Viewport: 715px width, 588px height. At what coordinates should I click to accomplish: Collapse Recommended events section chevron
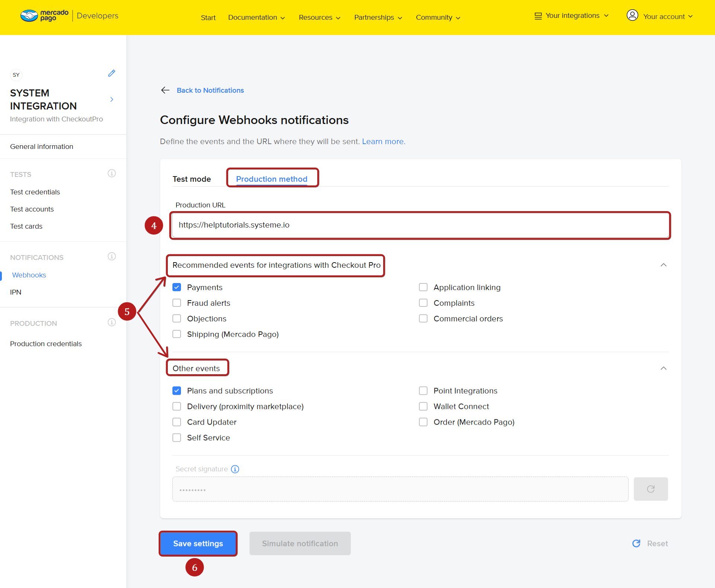tap(663, 265)
